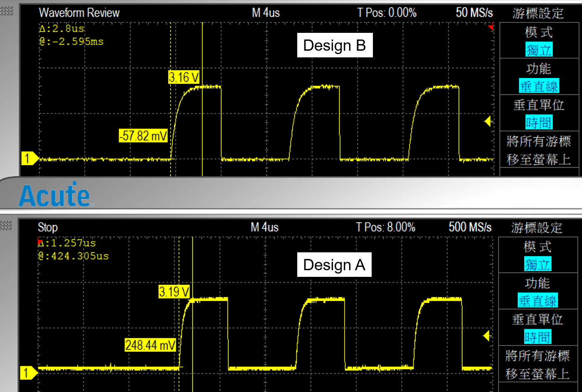Click the dotted grip icon beside Stop
This screenshot has width=582, height=392.
click(7, 225)
